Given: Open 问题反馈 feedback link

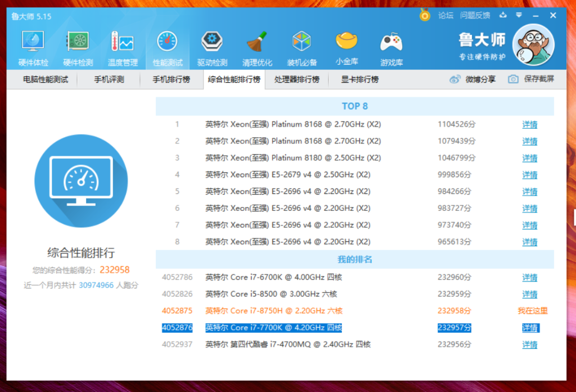Looking at the screenshot, I should coord(475,15).
